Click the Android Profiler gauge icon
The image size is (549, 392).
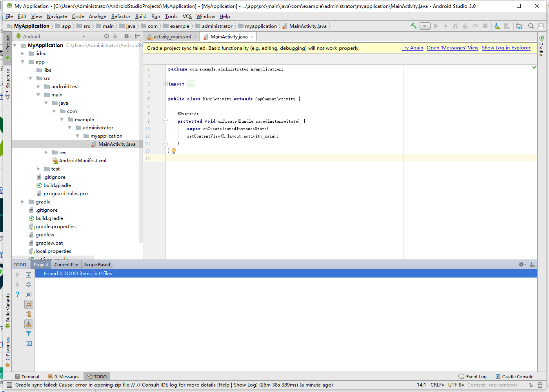coord(475,26)
